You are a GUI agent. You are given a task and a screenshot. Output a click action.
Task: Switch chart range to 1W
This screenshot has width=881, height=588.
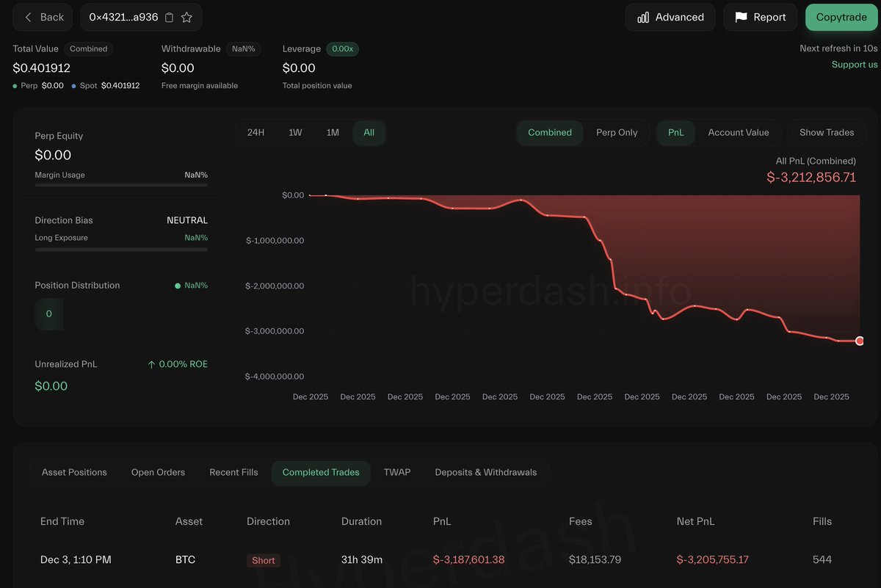[x=295, y=133]
